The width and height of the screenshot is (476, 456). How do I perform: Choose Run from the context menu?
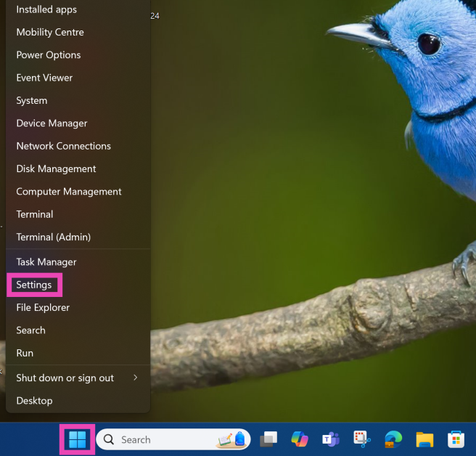click(x=25, y=353)
